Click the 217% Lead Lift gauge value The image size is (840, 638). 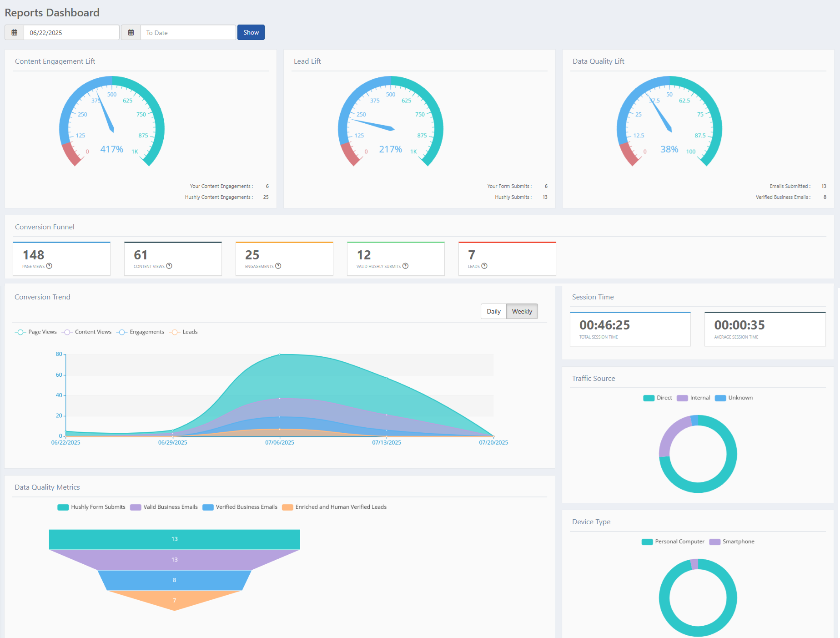point(391,149)
